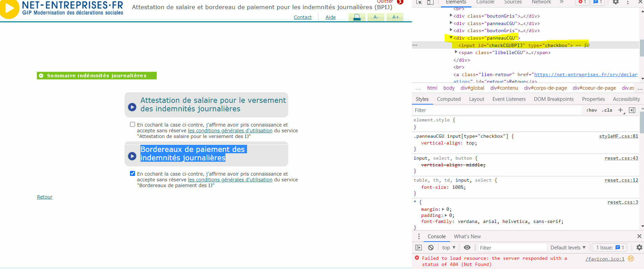
Task: Open the top JavaScript context dropdown
Action: click(449, 248)
